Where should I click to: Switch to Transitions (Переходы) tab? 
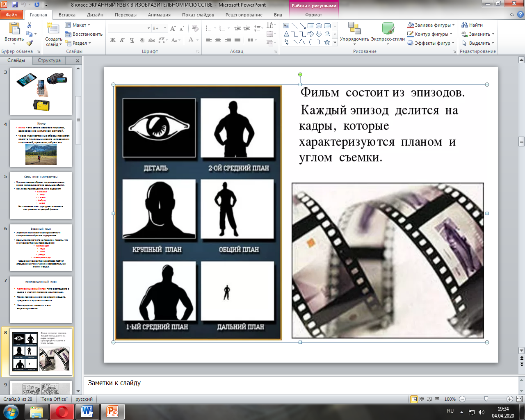(126, 15)
